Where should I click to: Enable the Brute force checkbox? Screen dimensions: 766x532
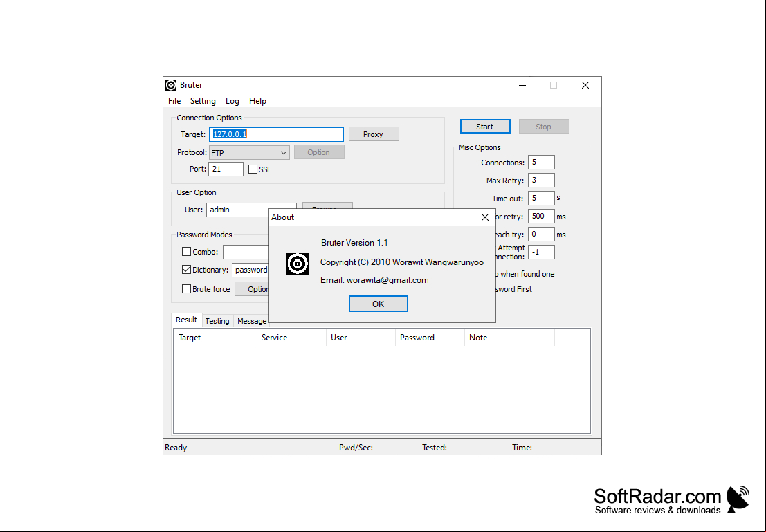pyautogui.click(x=186, y=289)
